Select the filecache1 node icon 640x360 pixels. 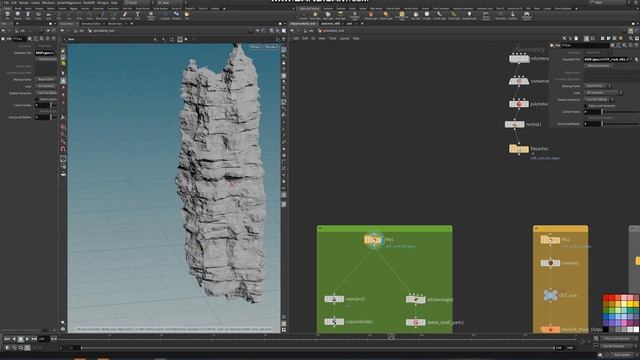click(519, 149)
